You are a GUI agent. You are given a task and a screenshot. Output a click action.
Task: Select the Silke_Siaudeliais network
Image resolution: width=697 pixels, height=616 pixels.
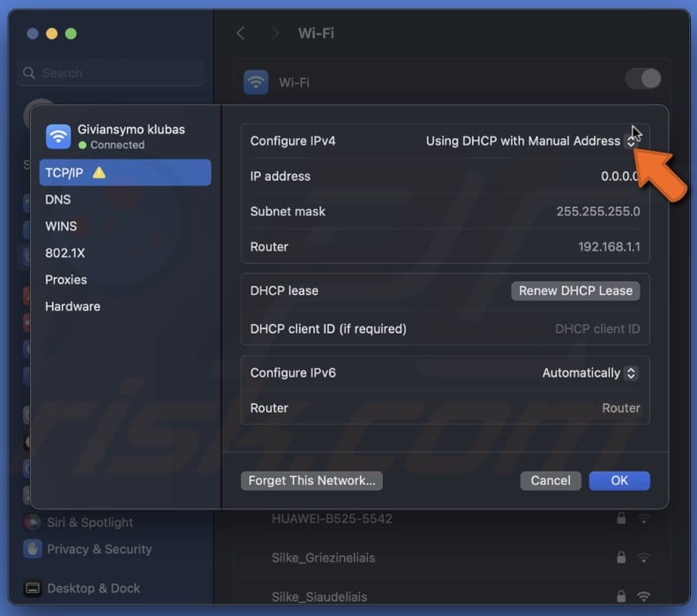[x=319, y=597]
